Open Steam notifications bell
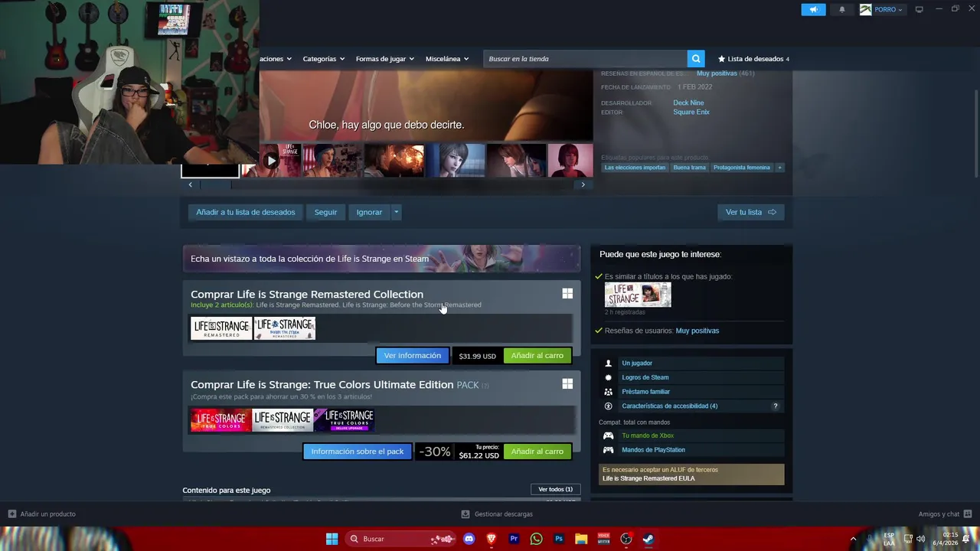This screenshot has width=980, height=551. pos(842,9)
